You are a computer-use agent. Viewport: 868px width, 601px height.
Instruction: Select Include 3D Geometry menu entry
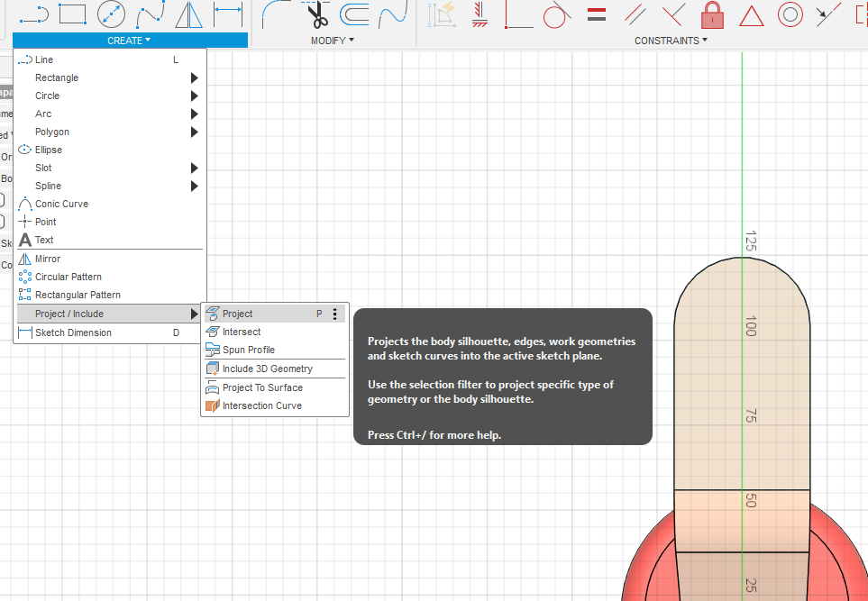click(x=268, y=369)
